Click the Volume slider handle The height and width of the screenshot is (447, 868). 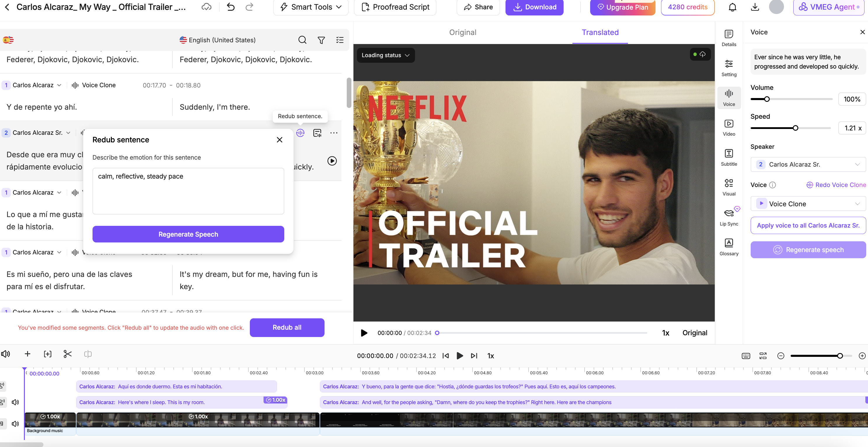coord(766,99)
